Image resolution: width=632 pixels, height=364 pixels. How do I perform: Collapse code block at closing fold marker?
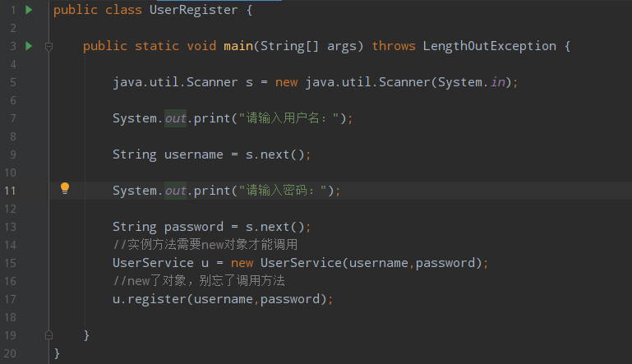click(x=48, y=335)
